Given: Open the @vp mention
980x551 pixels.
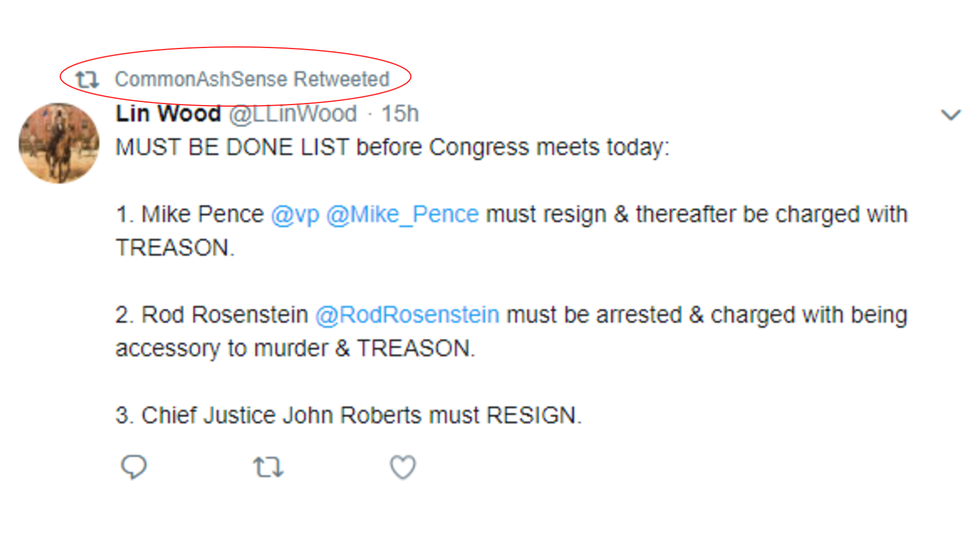Looking at the screenshot, I should (295, 214).
